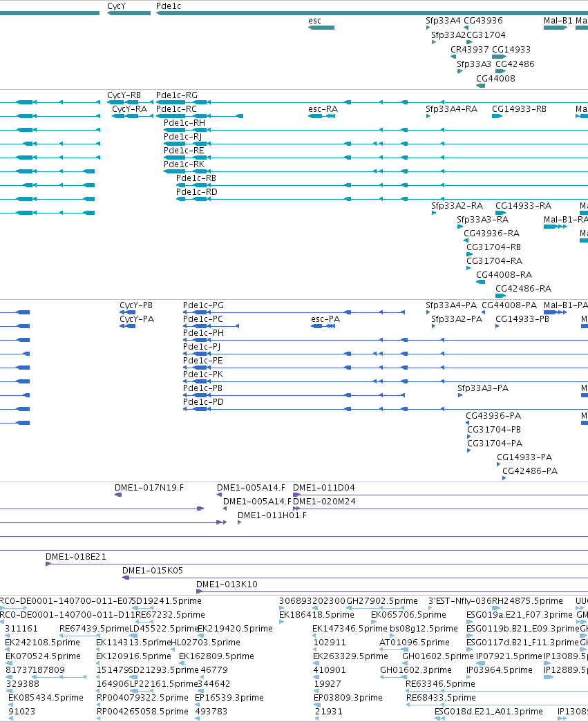Select the Sfp33A4-RA transcript label

click(x=452, y=109)
